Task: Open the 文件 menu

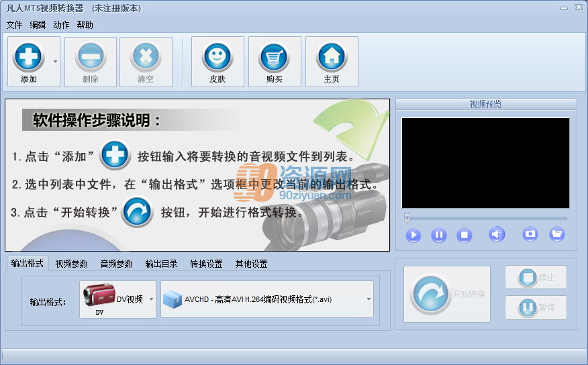Action: tap(14, 25)
